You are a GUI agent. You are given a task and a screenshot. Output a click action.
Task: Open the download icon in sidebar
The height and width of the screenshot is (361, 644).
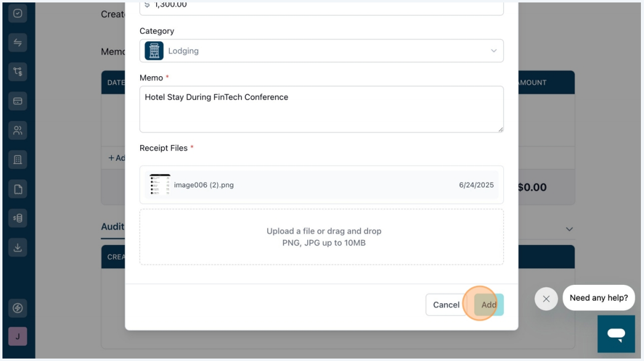point(18,248)
